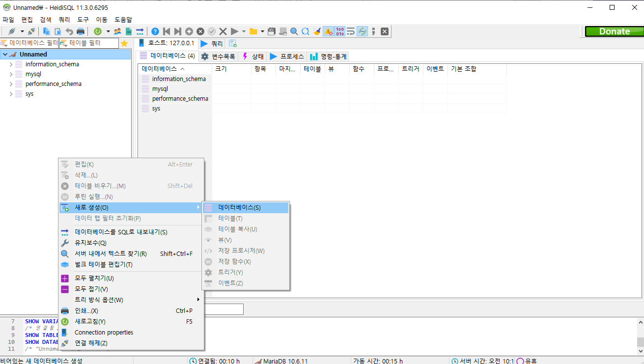Expand the performance_schema tree node
Screen dimensions: 644x364
pos(11,84)
